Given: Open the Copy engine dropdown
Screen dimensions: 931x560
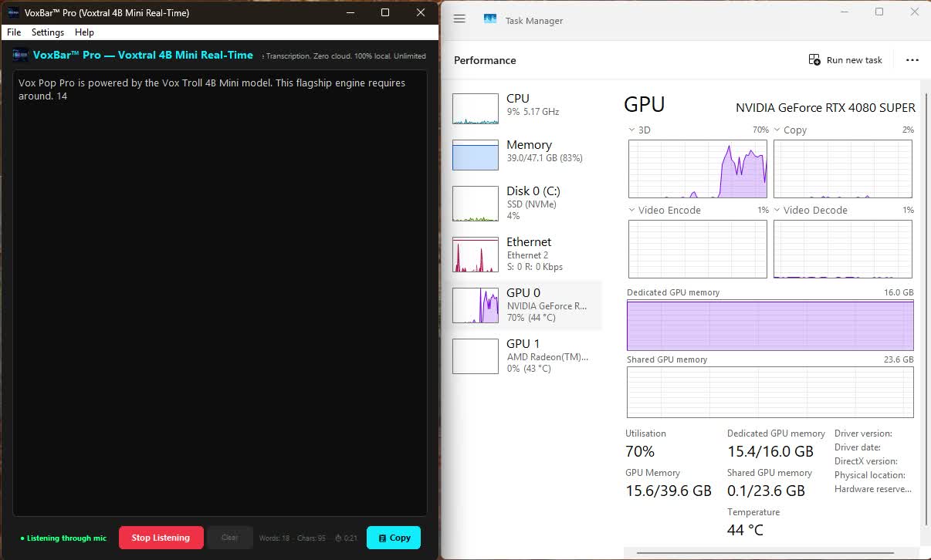Looking at the screenshot, I should (779, 130).
